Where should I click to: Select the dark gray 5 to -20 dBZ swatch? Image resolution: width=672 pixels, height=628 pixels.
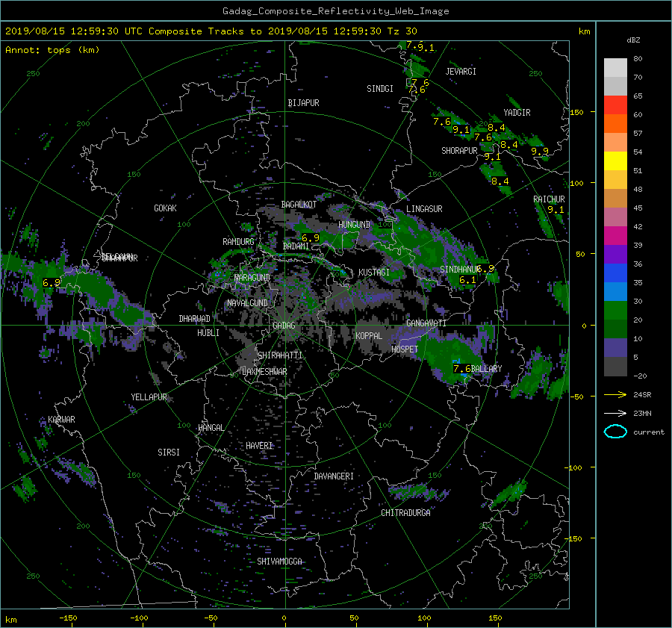(x=615, y=367)
